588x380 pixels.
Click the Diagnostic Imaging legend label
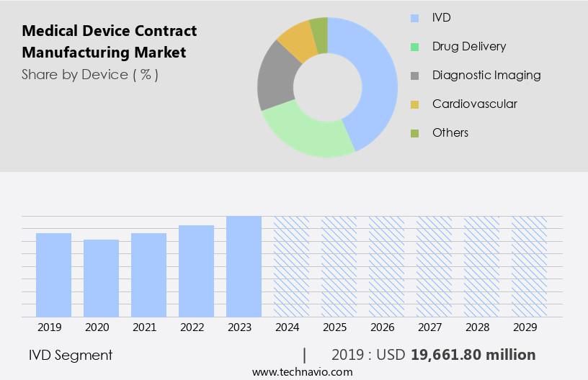(x=486, y=75)
